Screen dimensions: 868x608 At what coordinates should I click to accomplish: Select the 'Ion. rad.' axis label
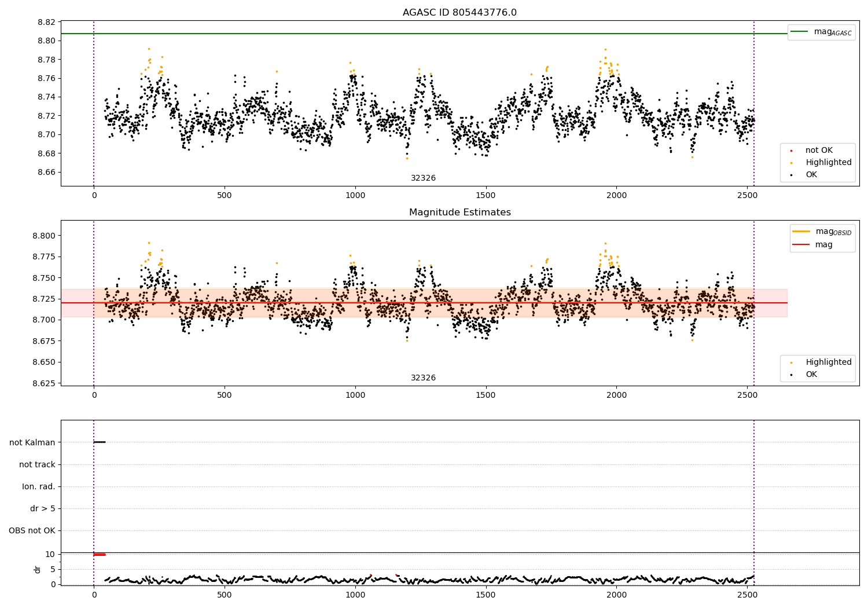click(39, 486)
